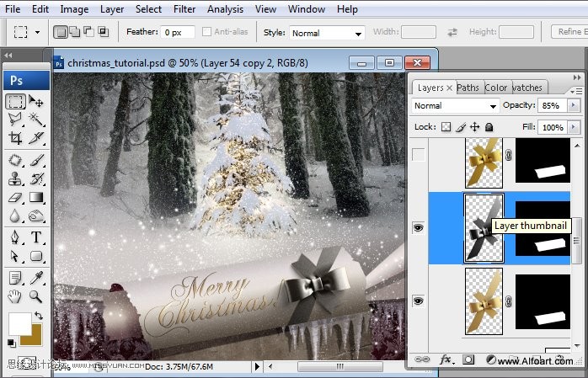588x378 pixels.
Task: Open the Image menu
Action: [74, 9]
